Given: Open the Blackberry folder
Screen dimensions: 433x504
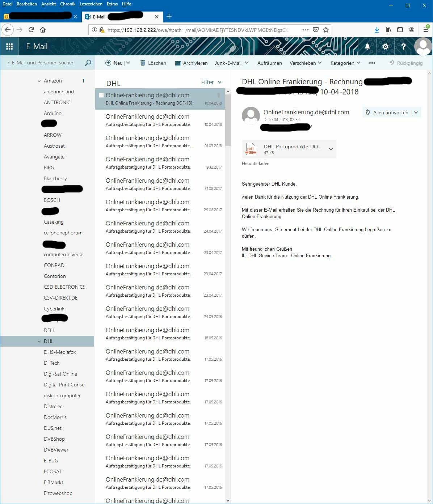Looking at the screenshot, I should [x=55, y=178].
